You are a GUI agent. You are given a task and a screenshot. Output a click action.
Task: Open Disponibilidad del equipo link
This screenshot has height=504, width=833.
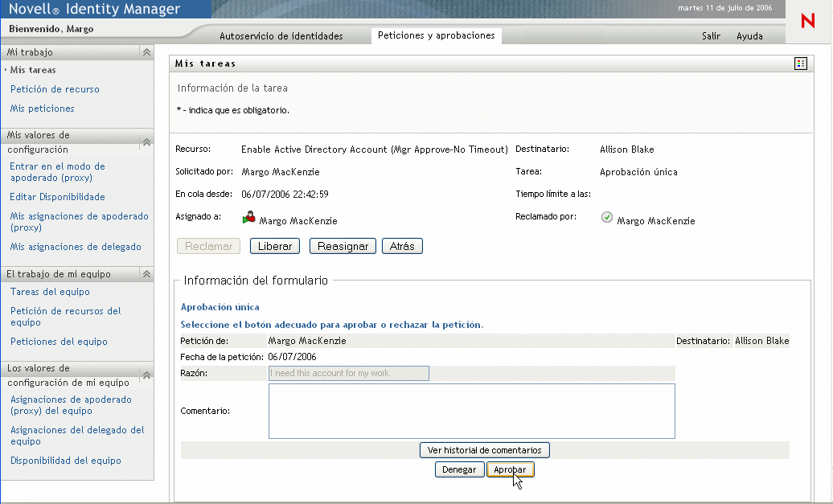point(66,461)
